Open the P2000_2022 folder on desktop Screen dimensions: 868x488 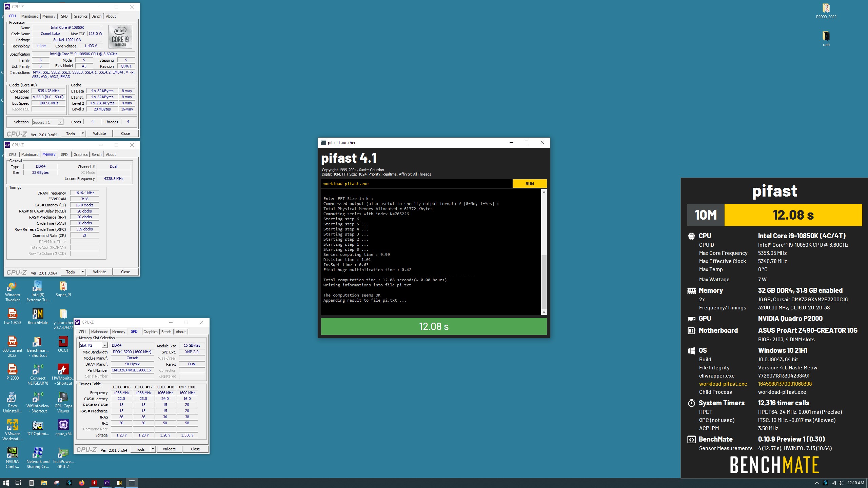826,11
